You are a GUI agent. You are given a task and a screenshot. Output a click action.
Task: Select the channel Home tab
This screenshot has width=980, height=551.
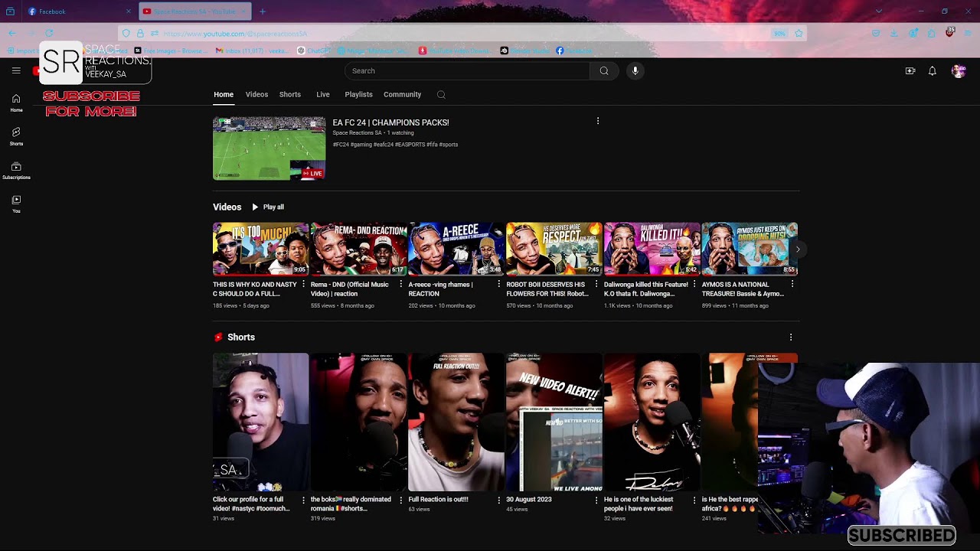pyautogui.click(x=224, y=95)
